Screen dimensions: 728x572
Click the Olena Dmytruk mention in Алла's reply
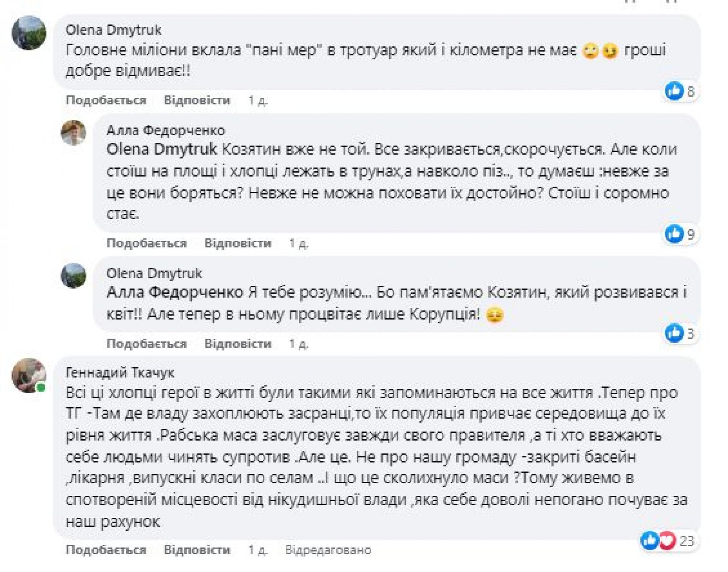[x=162, y=149]
